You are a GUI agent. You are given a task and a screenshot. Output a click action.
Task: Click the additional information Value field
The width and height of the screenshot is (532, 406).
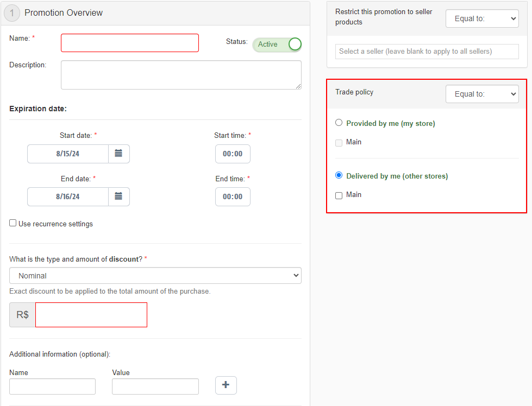tap(155, 386)
